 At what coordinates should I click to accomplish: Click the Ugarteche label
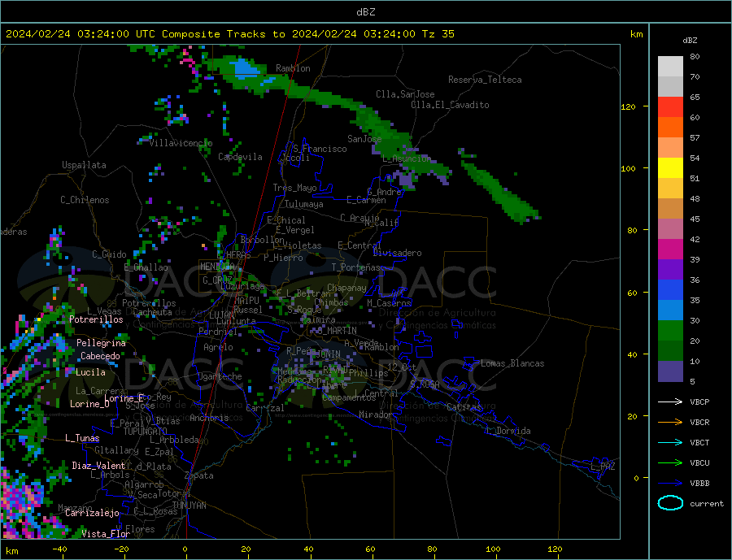(220, 376)
